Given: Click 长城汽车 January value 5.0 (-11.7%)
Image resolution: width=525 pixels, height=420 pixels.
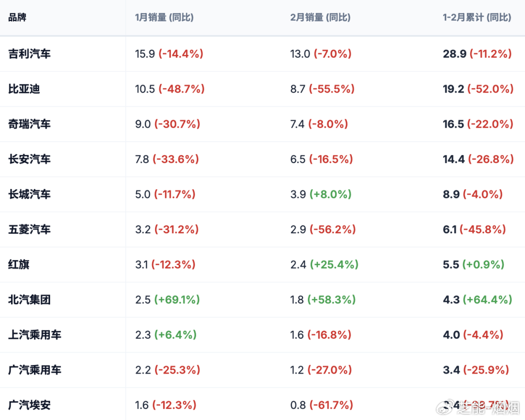Looking at the screenshot, I should pos(165,194).
